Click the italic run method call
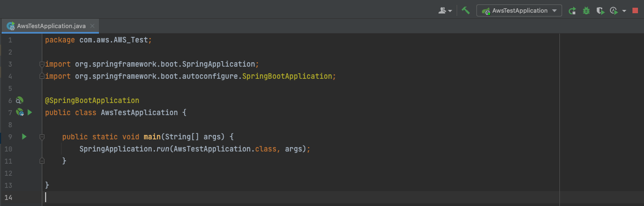Screen dimensions: 644x206 [163, 149]
